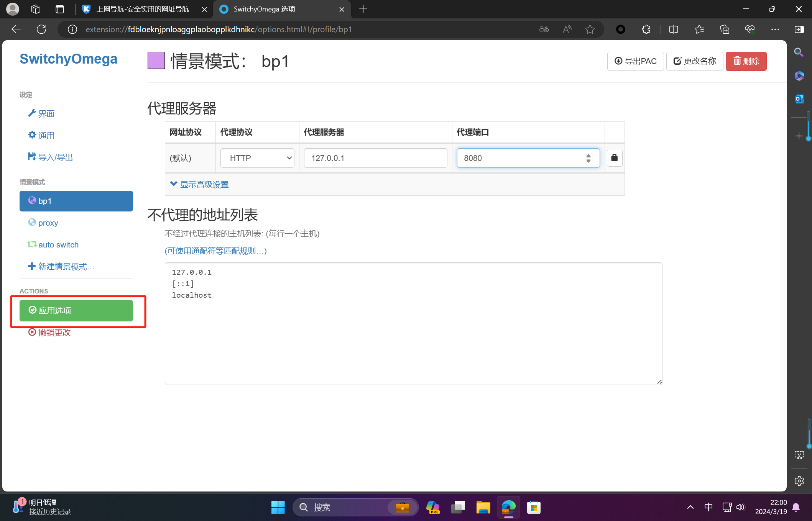This screenshot has height=521, width=812.
Task: Switch to the 上网导航 browser tab
Action: (x=142, y=9)
